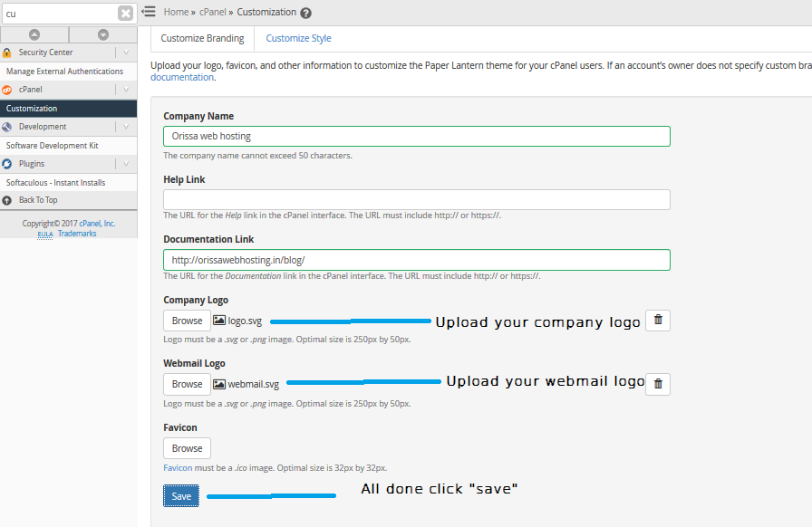The image size is (812, 527).
Task: Click the Save button
Action: point(181,496)
